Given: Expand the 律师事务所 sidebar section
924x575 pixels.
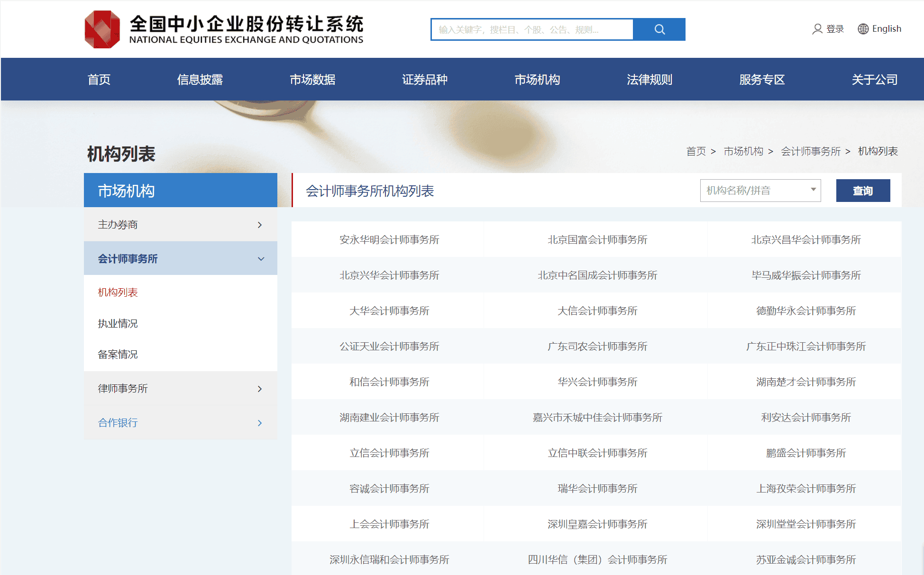Looking at the screenshot, I should (x=180, y=388).
